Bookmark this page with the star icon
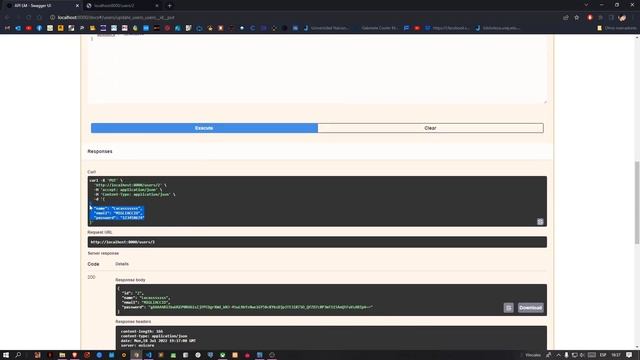This screenshot has width=640, height=360. (x=576, y=18)
